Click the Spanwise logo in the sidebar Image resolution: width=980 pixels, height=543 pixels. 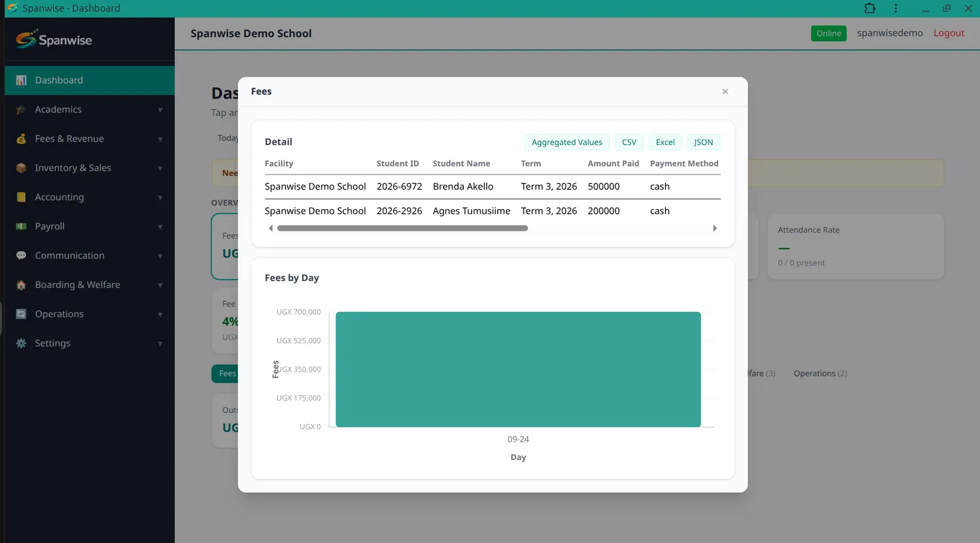point(54,40)
